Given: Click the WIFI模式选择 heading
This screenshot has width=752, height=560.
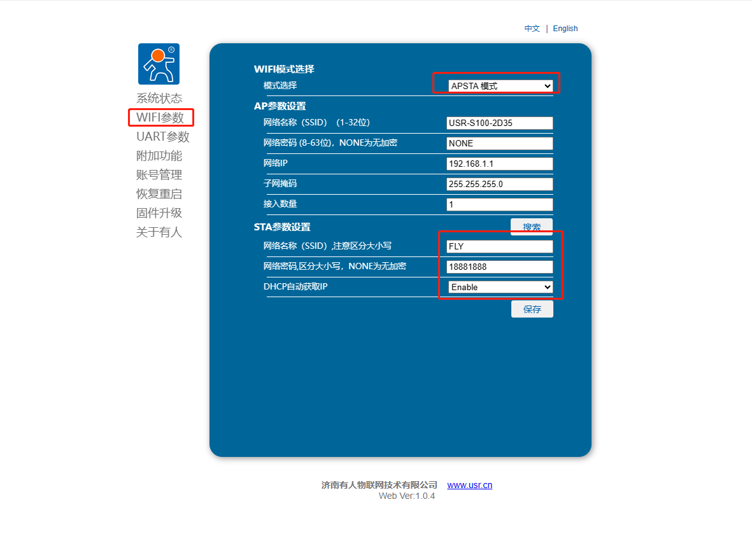Looking at the screenshot, I should click(x=284, y=69).
